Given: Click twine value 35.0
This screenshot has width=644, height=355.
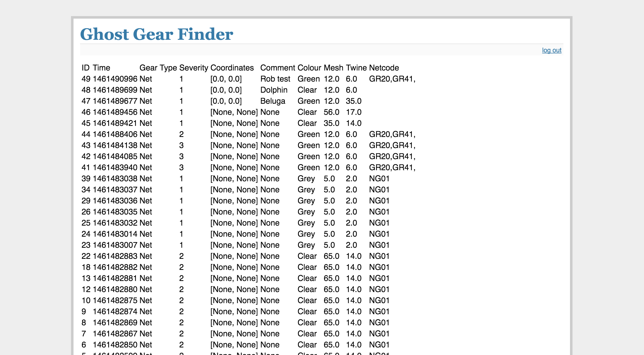Looking at the screenshot, I should [x=353, y=101].
